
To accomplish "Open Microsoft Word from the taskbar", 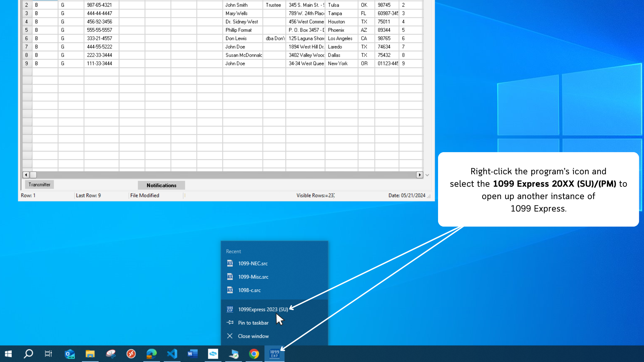I will [193, 354].
